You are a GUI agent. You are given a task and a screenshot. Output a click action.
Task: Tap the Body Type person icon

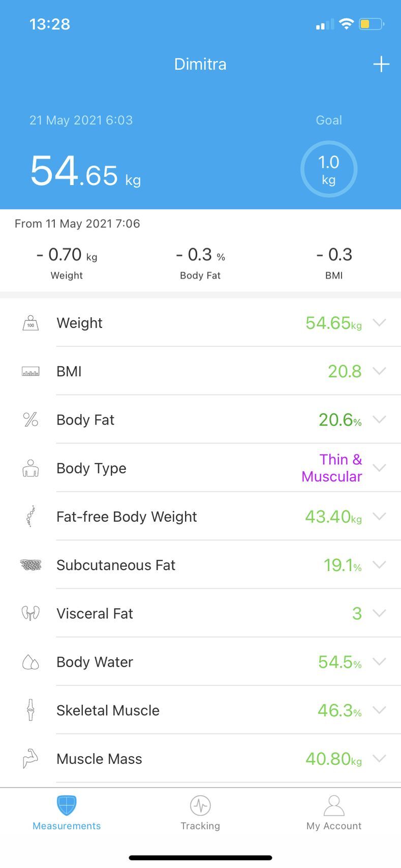[30, 468]
